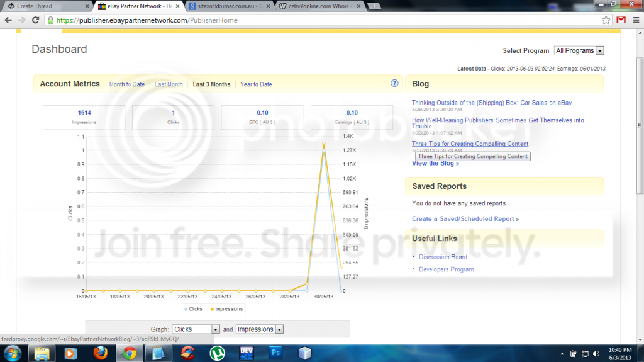Show Month to Date metrics
Viewport: 644px width, 362px height.
127,84
